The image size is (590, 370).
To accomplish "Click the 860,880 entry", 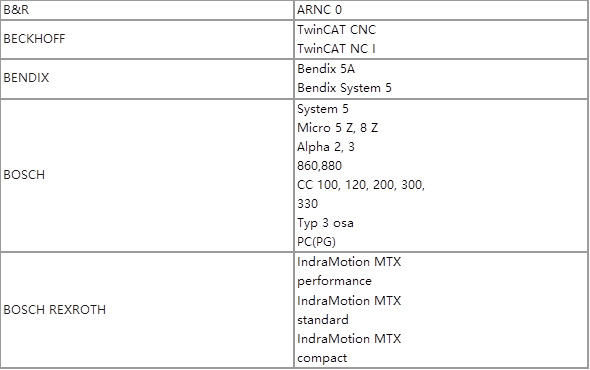I will point(319,166).
